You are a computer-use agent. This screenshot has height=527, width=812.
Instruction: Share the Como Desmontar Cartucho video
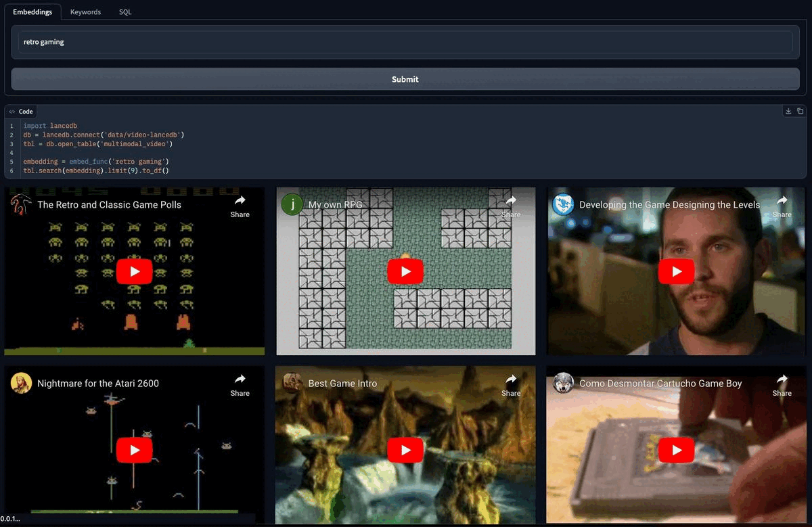(782, 385)
